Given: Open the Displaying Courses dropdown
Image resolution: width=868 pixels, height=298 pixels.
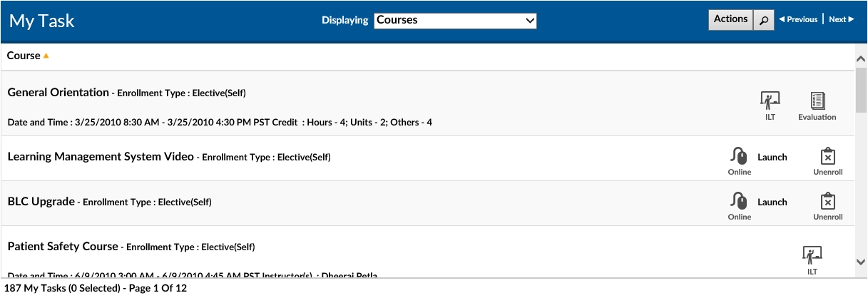Looking at the screenshot, I should (455, 21).
